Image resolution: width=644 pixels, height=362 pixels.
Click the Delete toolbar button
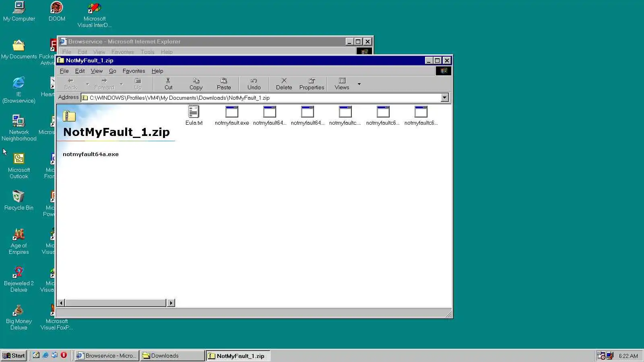pos(284,84)
